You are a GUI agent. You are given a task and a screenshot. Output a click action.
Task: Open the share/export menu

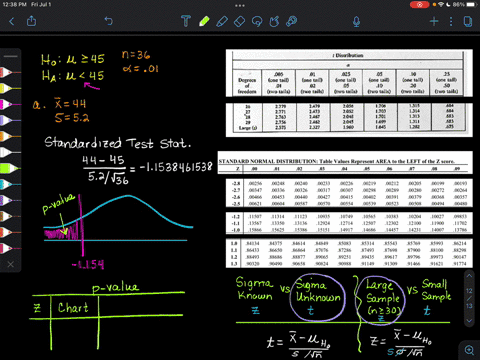pos(31,21)
